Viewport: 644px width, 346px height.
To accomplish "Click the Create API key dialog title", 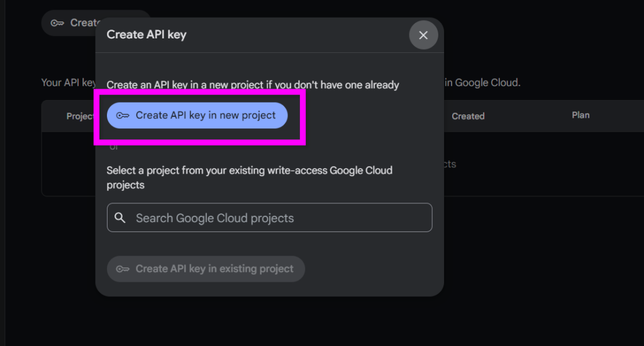I will point(147,35).
